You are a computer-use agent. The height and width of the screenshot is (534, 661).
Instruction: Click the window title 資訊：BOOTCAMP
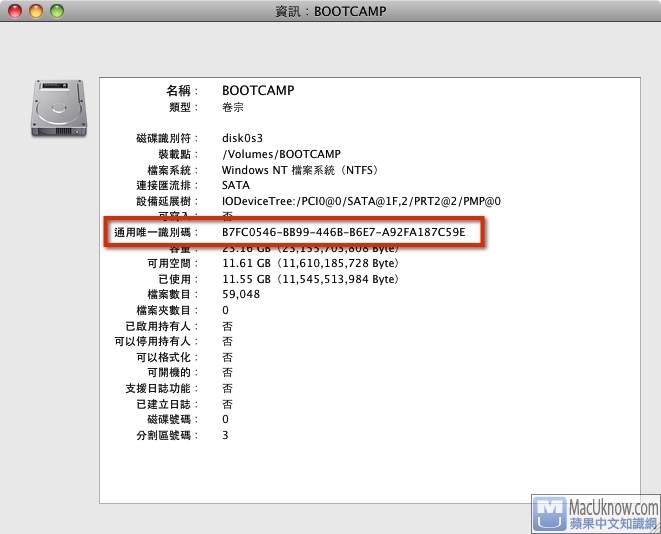pyautogui.click(x=330, y=11)
